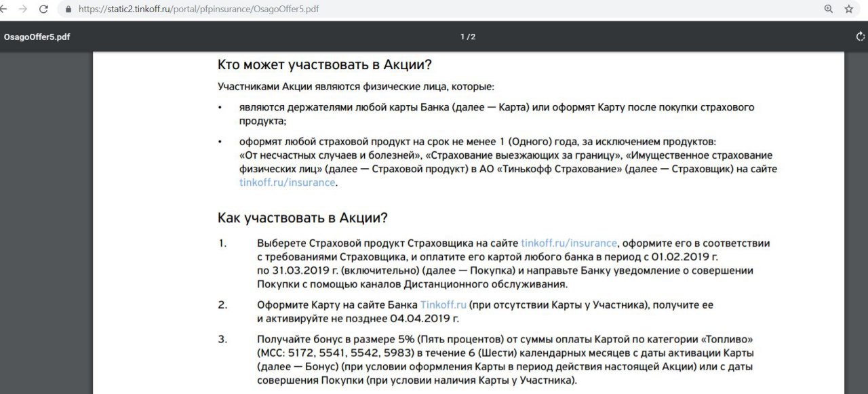Click the page counter 1 / 2
This screenshot has width=868, height=394.
click(x=468, y=37)
